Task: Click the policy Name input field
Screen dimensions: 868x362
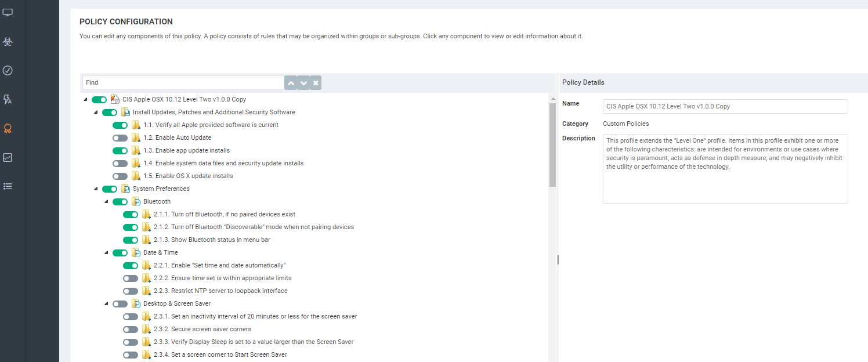Action: (x=725, y=106)
